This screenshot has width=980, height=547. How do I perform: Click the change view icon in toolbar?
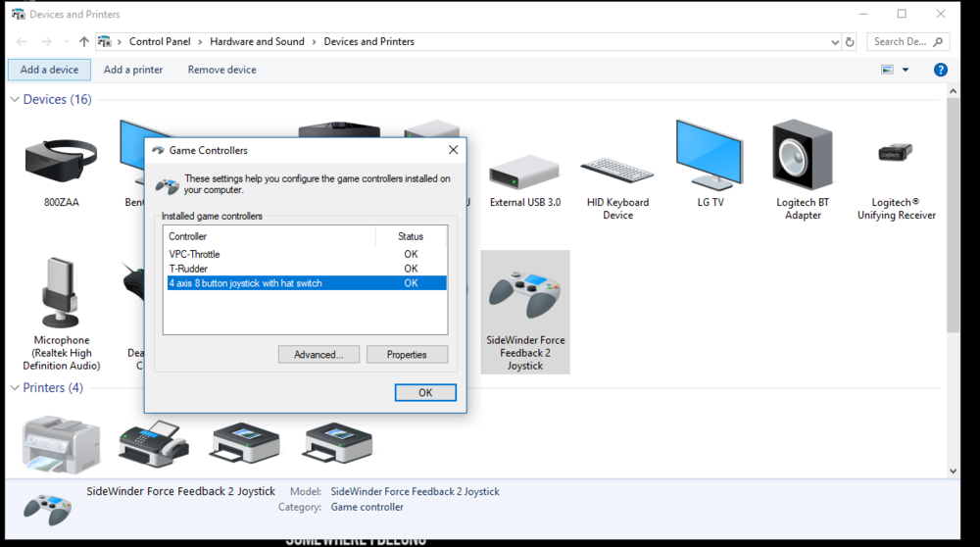[x=887, y=70]
